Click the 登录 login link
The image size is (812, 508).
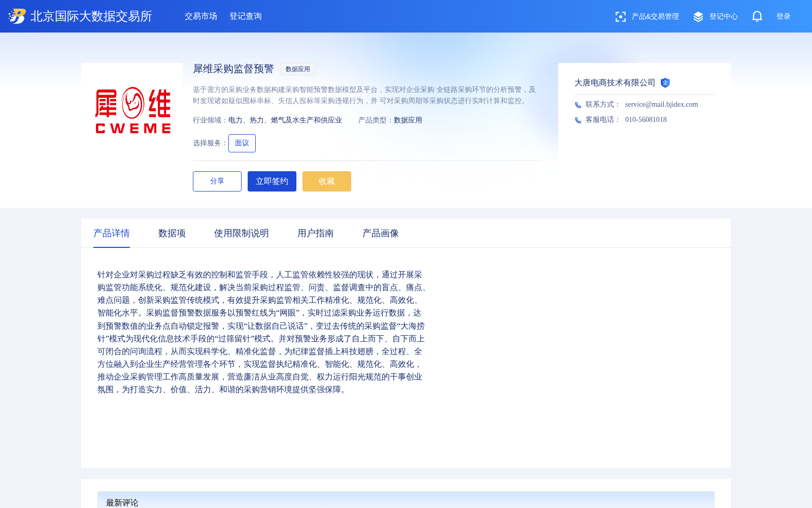(x=784, y=17)
